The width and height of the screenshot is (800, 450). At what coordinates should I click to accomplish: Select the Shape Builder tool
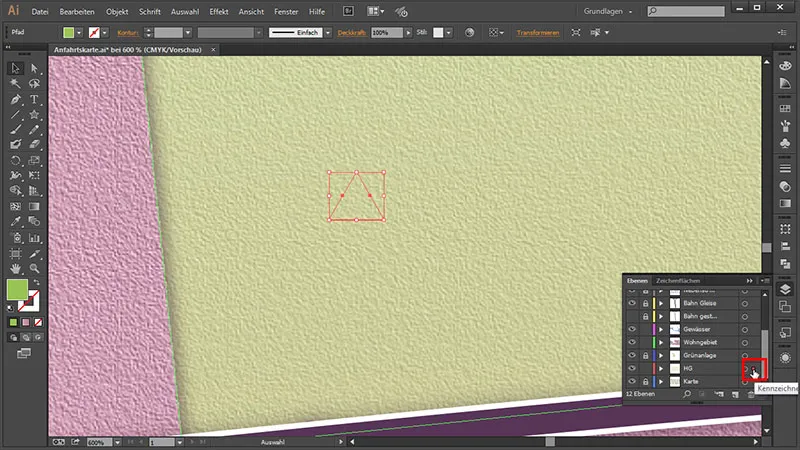15,190
